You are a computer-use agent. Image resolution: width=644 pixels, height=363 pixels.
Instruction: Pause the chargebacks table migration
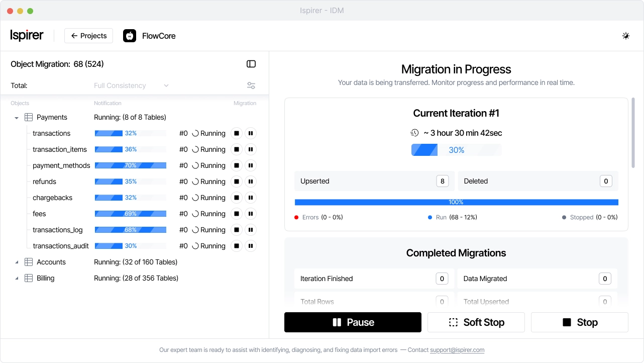pos(251,198)
